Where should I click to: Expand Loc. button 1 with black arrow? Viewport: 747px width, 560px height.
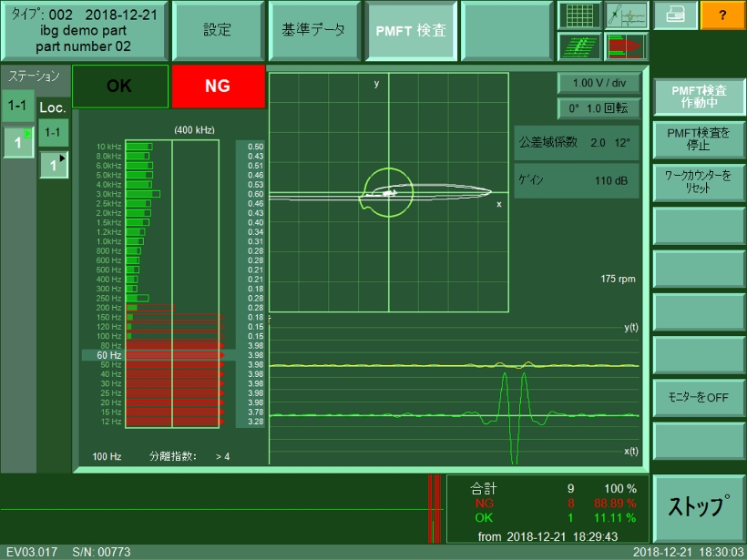tap(53, 165)
